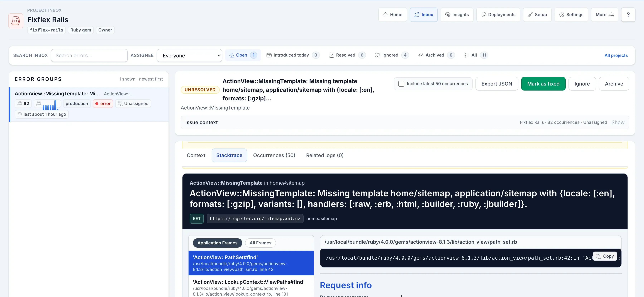The image size is (644, 297).
Task: Click the Copy button on code line
Action: pos(605,256)
